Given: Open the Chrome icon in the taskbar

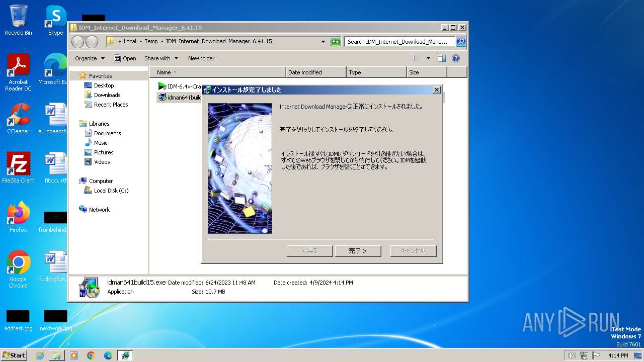Looking at the screenshot, I should pyautogui.click(x=91, y=355).
